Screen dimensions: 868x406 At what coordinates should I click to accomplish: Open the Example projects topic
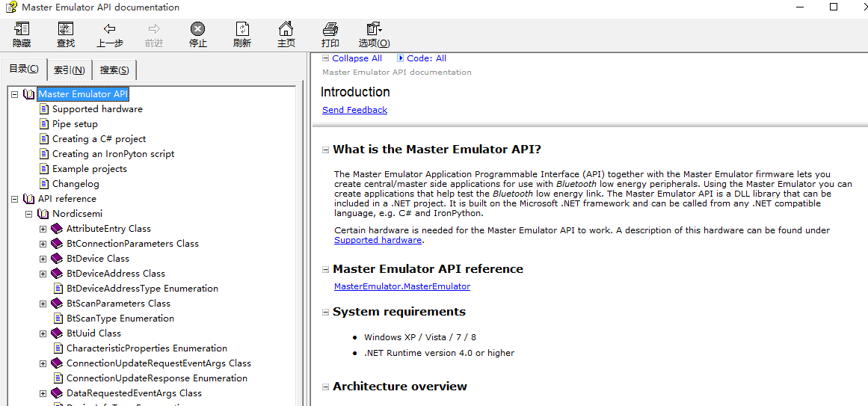(x=90, y=169)
